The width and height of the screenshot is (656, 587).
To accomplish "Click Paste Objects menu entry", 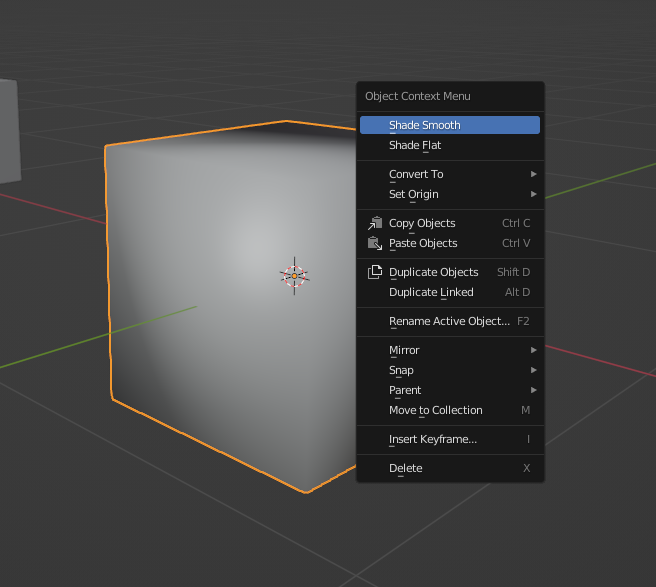I will [450, 243].
